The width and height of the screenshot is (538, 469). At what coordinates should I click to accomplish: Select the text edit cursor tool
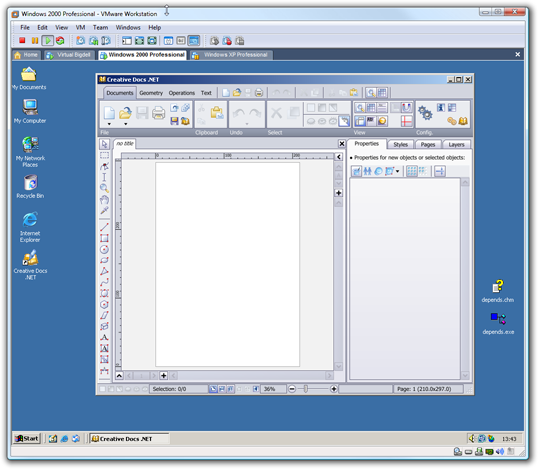coord(104,177)
